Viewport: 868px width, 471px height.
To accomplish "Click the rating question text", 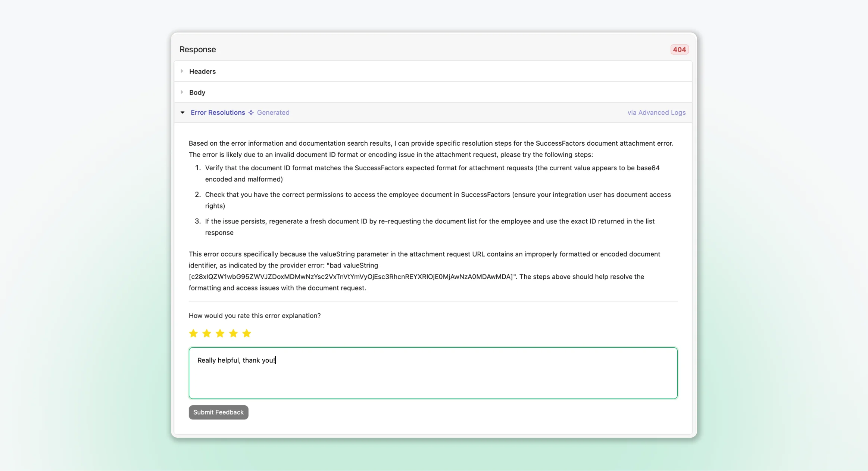I will point(255,316).
